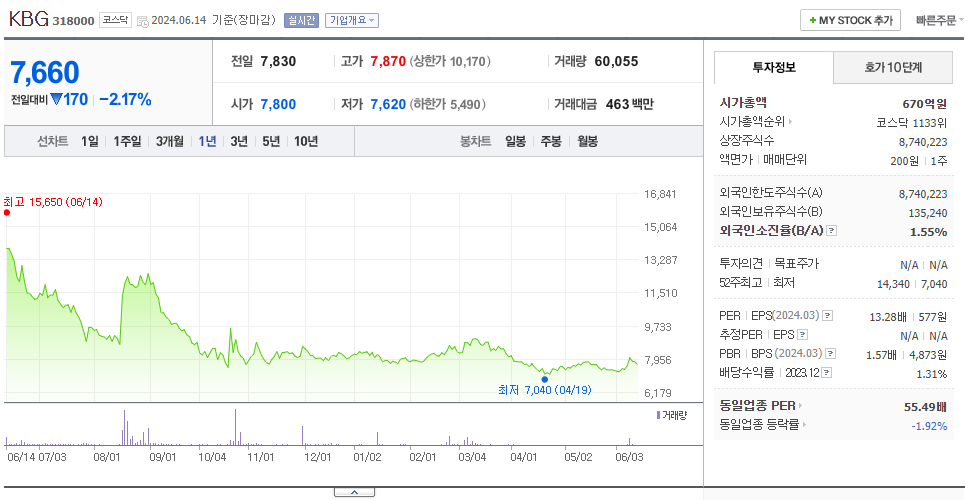Screen dimensions: 968x500
Task: Click 하한가 5,490 text
Action: point(447,104)
